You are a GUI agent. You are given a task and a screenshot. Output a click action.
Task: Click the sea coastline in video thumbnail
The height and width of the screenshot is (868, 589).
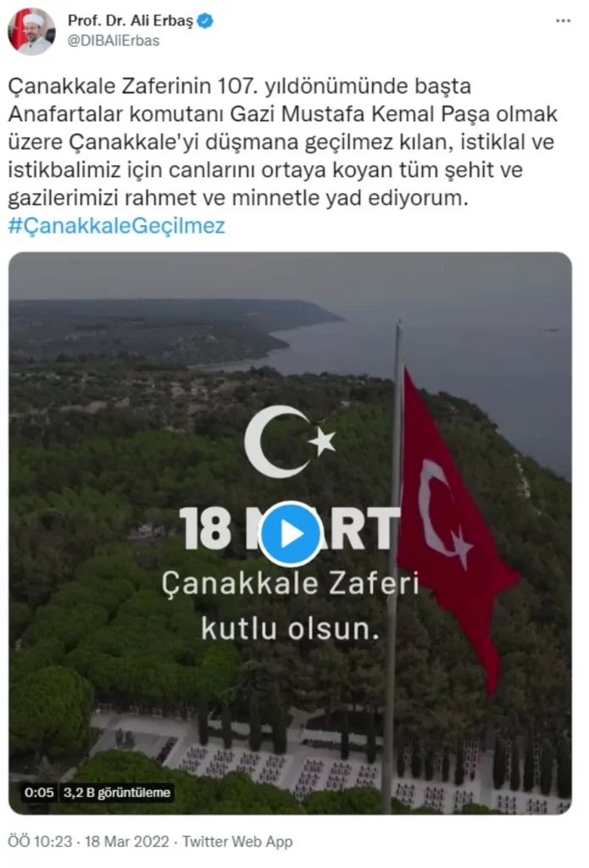(310, 343)
